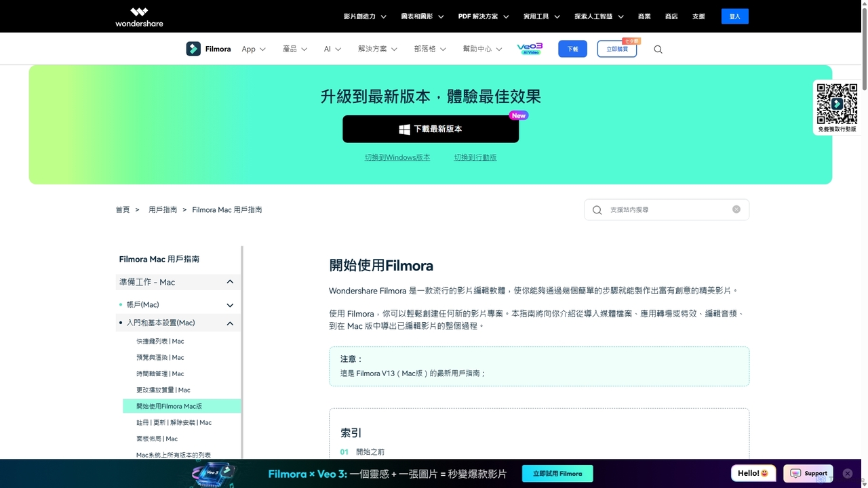Screen dimensions: 868x488
Task: Expand the 產品 dropdown
Action: [x=295, y=49]
